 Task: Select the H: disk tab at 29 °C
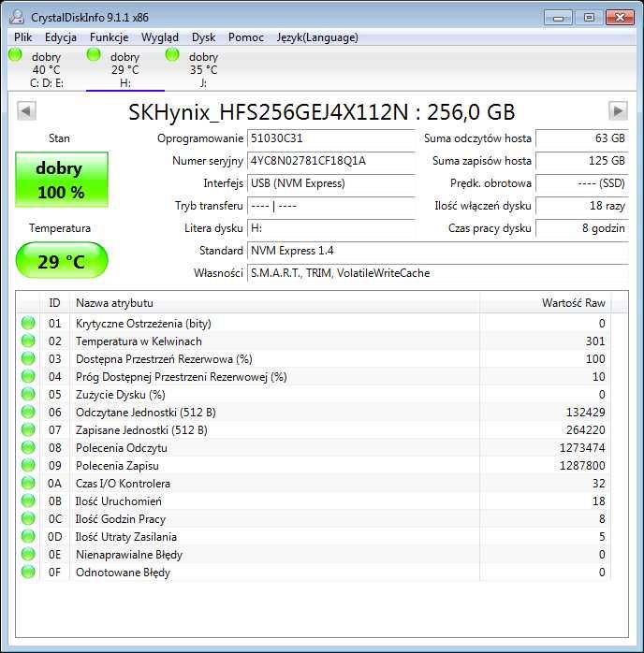(125, 69)
